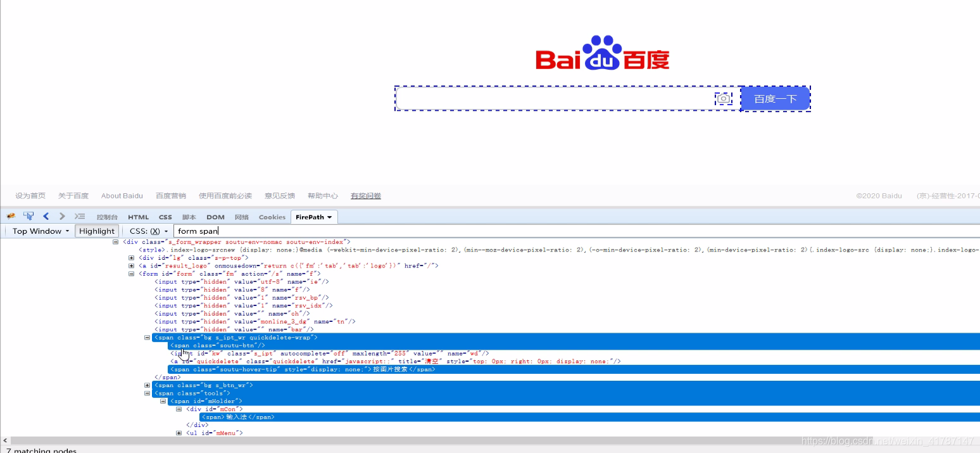980x453 pixels.
Task: Switch to the CSS tab
Action: point(165,217)
